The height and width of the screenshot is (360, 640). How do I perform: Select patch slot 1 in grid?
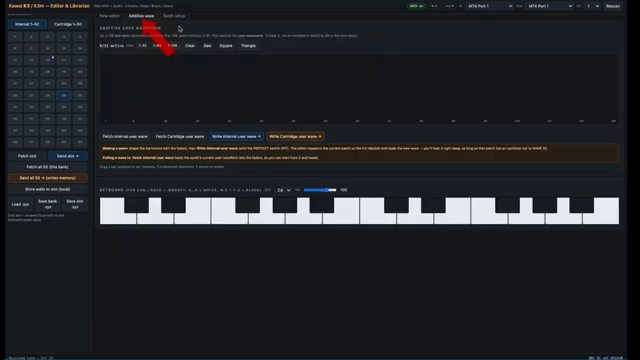click(15, 37)
